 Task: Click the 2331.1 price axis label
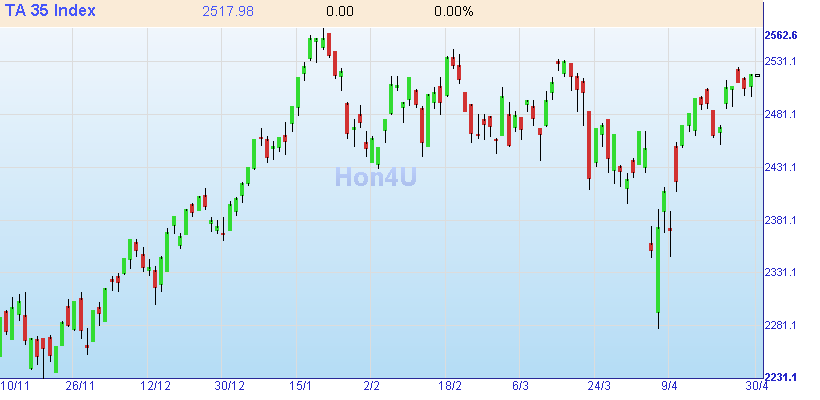click(781, 272)
